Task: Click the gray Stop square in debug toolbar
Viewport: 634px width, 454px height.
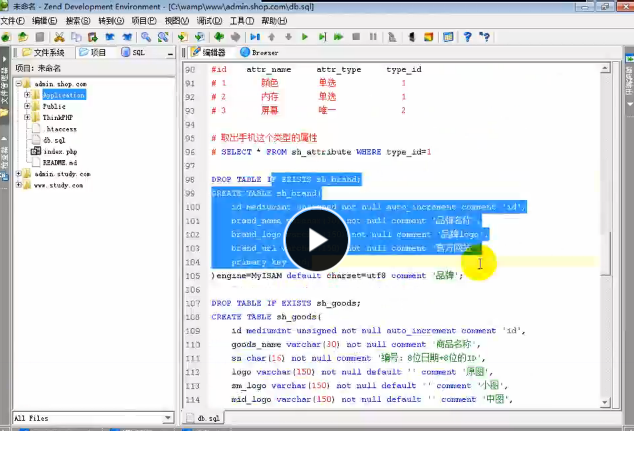Action: (x=356, y=37)
